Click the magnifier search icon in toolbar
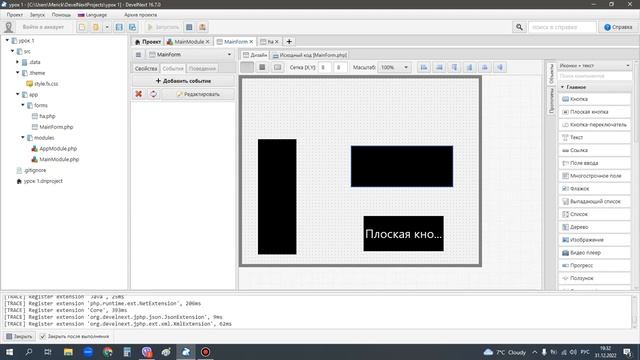The image size is (640, 360). [x=519, y=27]
